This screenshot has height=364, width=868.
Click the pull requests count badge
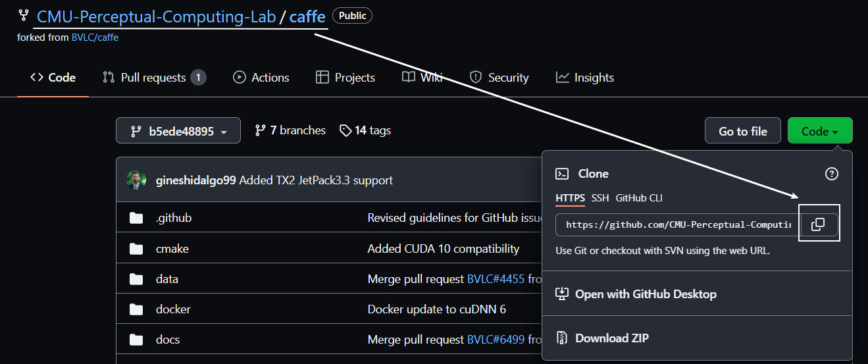point(198,78)
